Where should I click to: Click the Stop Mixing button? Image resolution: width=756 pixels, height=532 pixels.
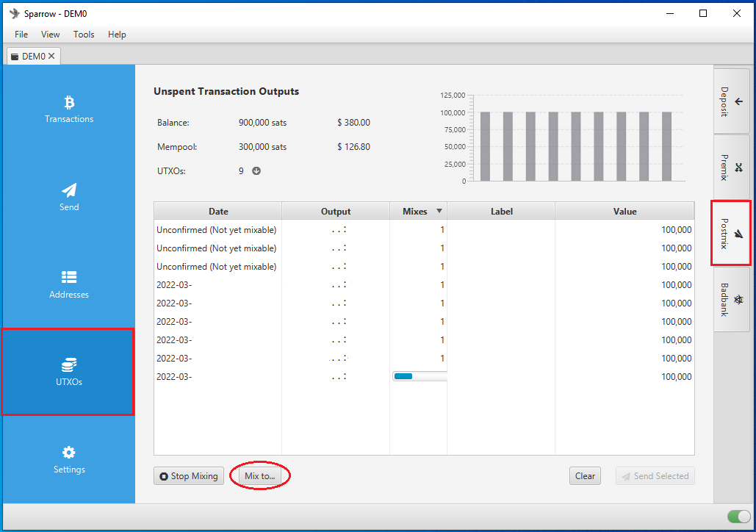point(189,476)
